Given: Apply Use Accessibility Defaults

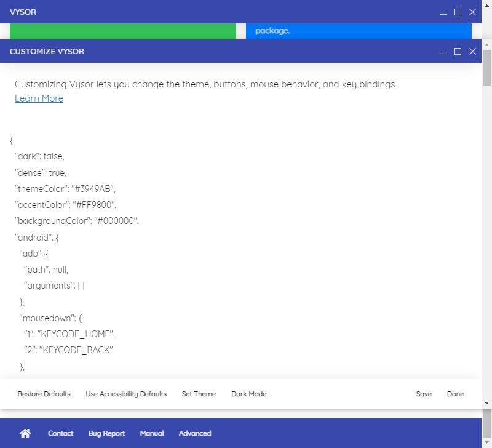Looking at the screenshot, I should 126,394.
